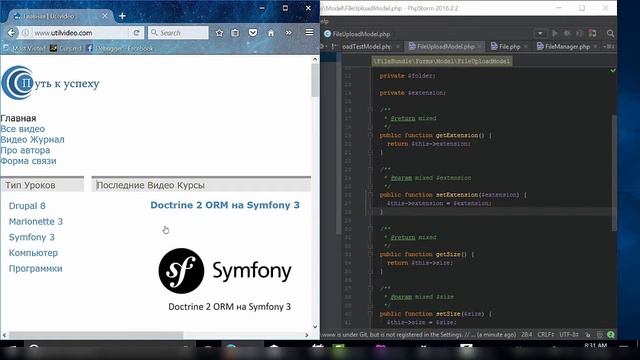640x360 pixels.
Task: Collapse the setExtension function fold marker
Action: coord(370,195)
